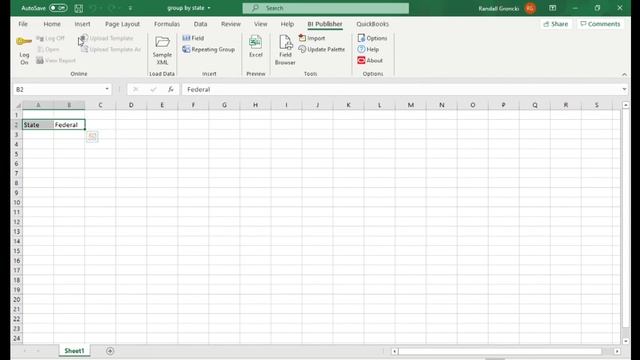Preview template in Excel

point(256,47)
